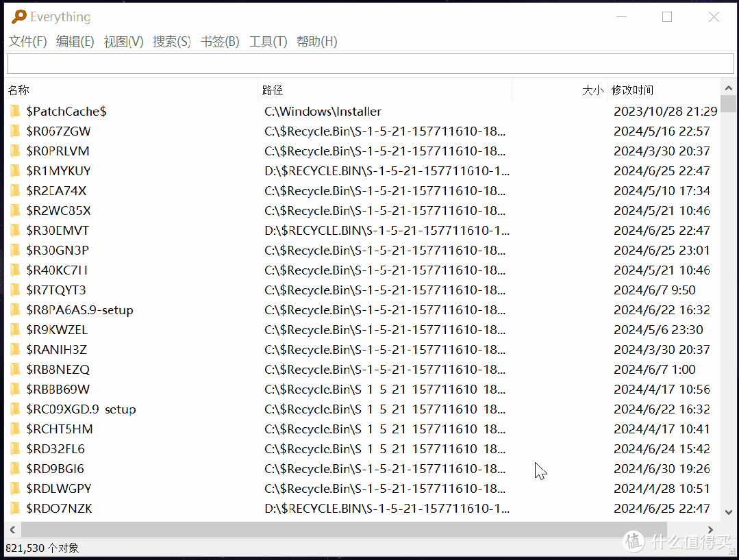
Task: Open the 书签(B) menu
Action: pos(220,42)
